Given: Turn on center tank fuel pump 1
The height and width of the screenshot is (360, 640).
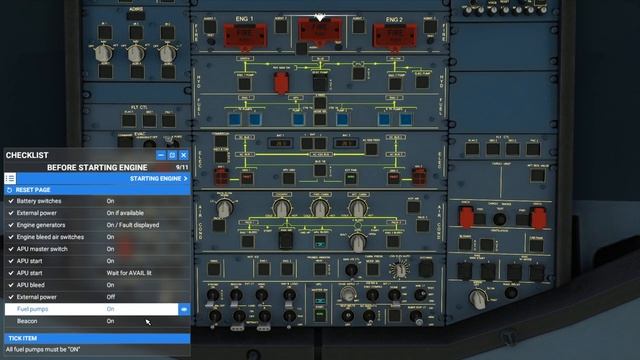Looking at the screenshot, I should (x=298, y=119).
